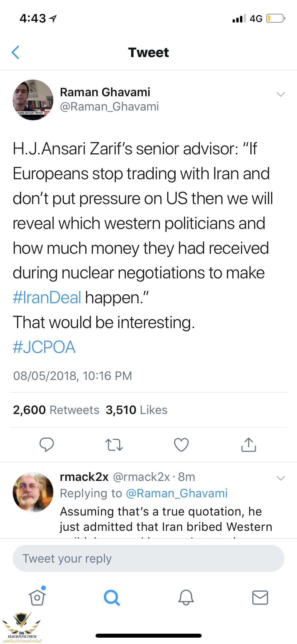Open the Notifications bell icon
This screenshot has height=644, width=297.
coord(186,597)
